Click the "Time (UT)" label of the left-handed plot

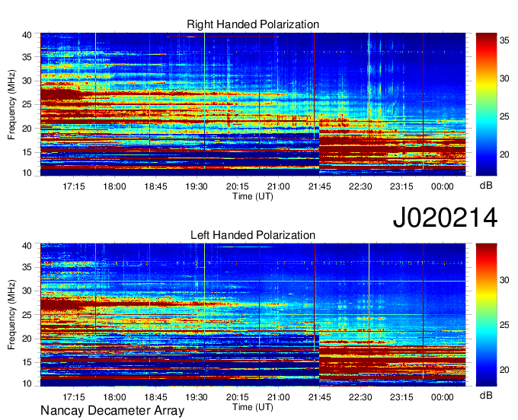[x=253, y=407]
